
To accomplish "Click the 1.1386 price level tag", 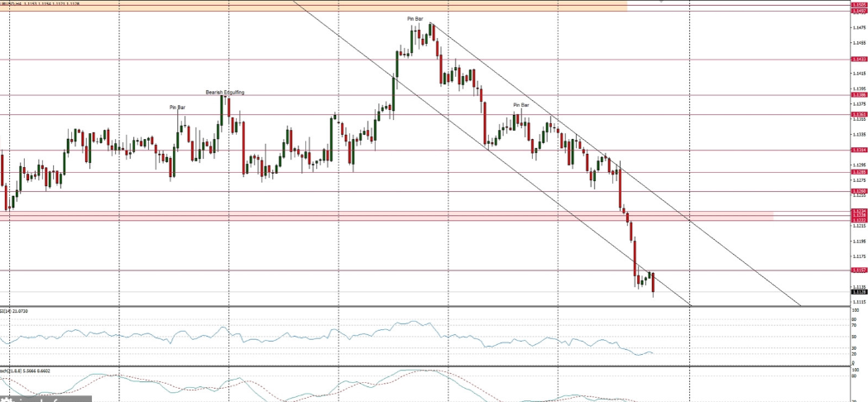I will [858, 95].
